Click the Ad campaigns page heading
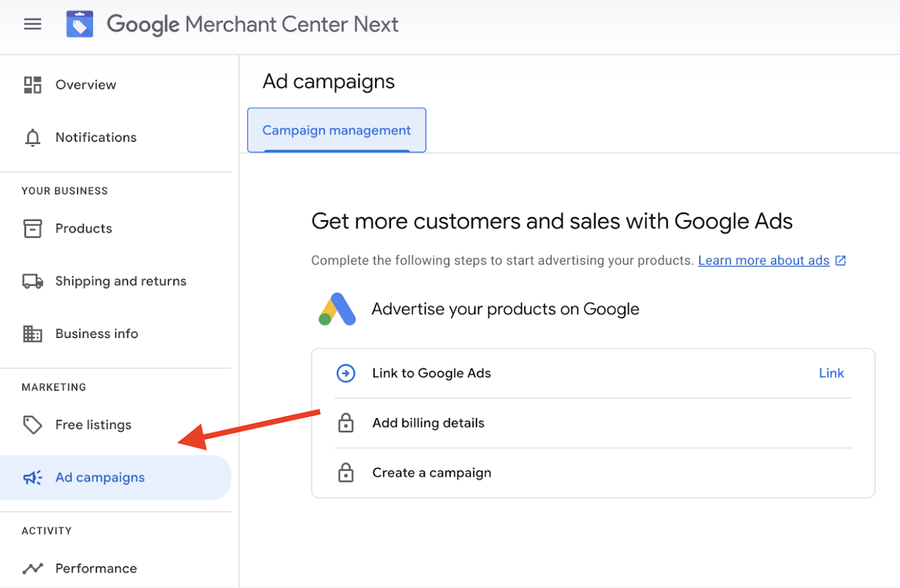The width and height of the screenshot is (900, 588). coord(328,82)
